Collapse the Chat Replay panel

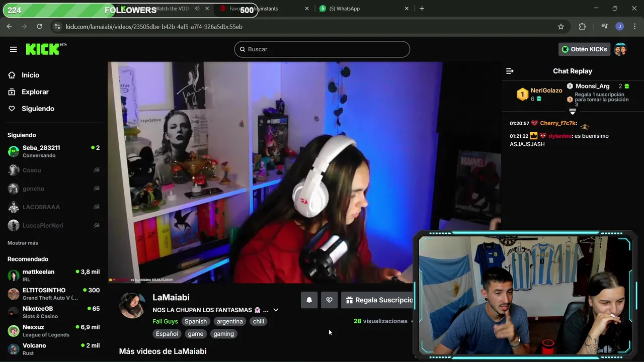click(x=510, y=71)
